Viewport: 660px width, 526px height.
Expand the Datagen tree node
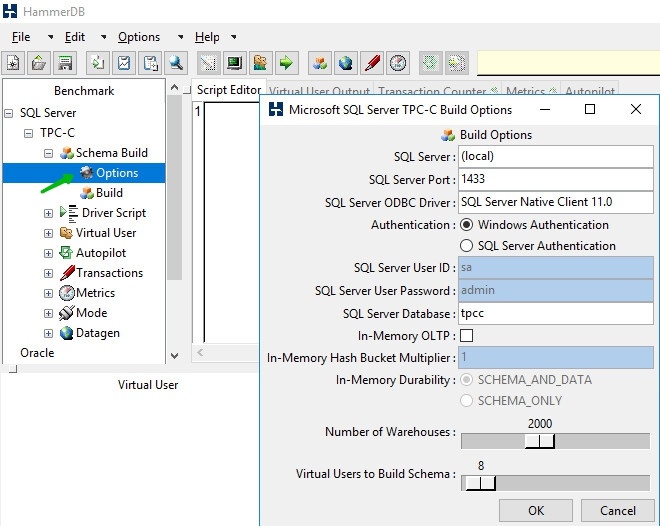click(48, 333)
